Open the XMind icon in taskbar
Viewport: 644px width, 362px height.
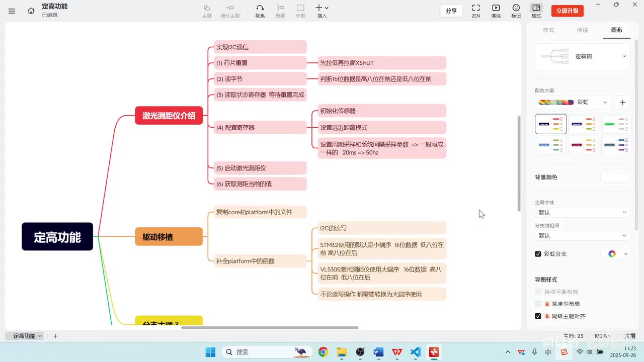tap(434, 352)
